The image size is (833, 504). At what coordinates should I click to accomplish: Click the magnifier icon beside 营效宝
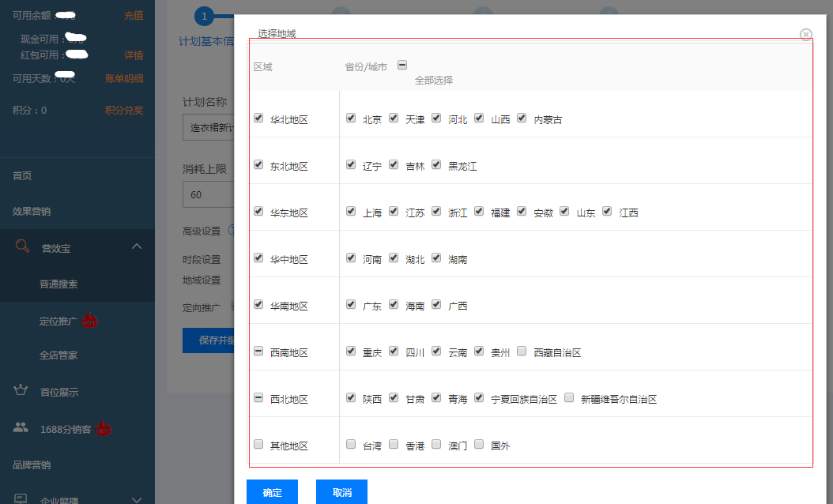[22, 246]
